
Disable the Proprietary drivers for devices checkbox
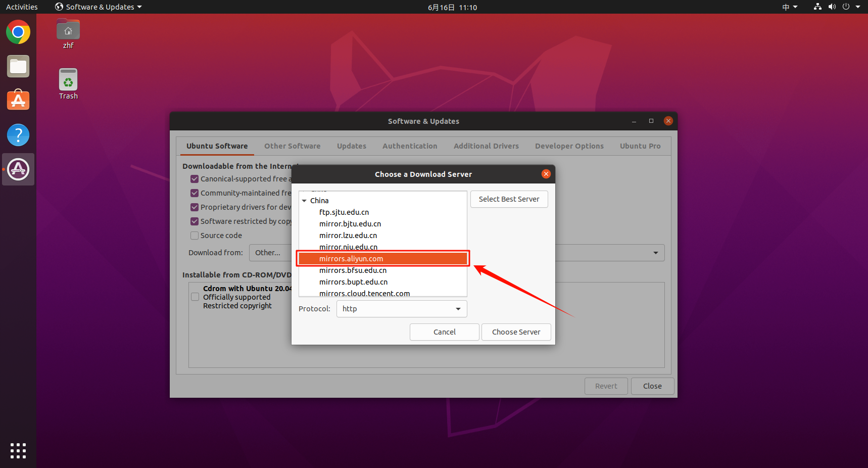pos(195,207)
